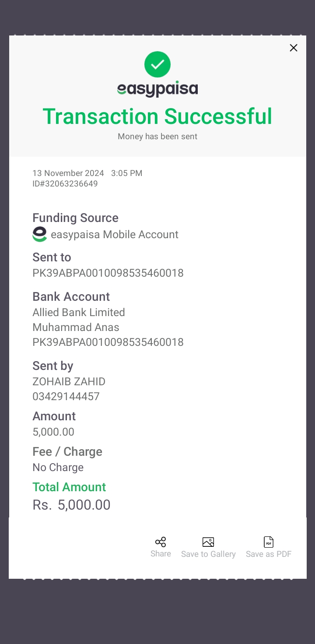The image size is (315, 644).
Task: Click the No Charge fee text
Action: pyautogui.click(x=58, y=468)
